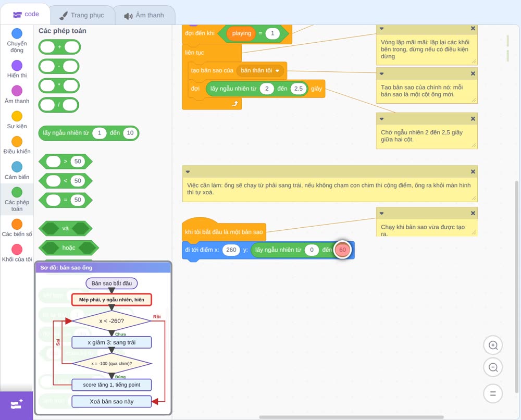Open the Điều khiển block category
This screenshot has width=521, height=420.
[x=17, y=145]
